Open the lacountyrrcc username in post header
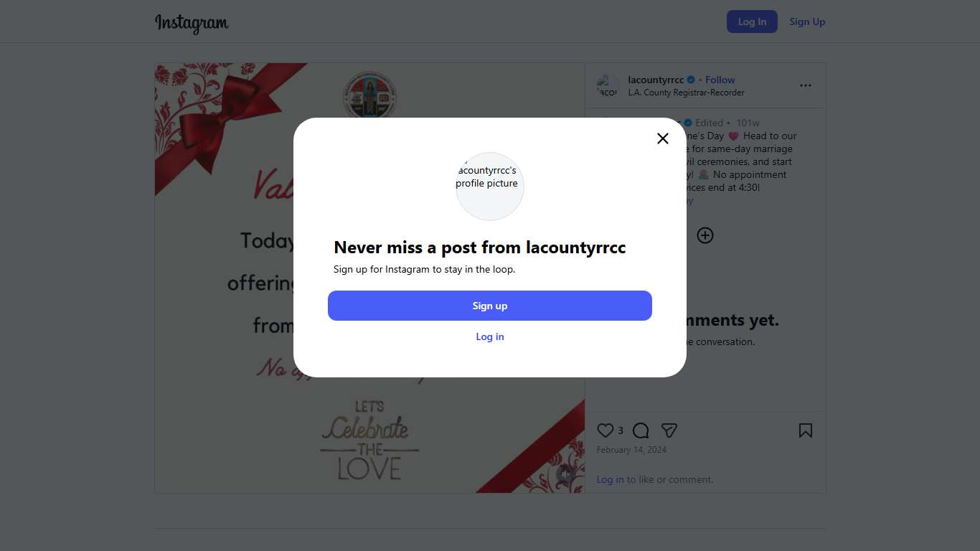Image resolution: width=980 pixels, height=551 pixels. click(x=656, y=80)
